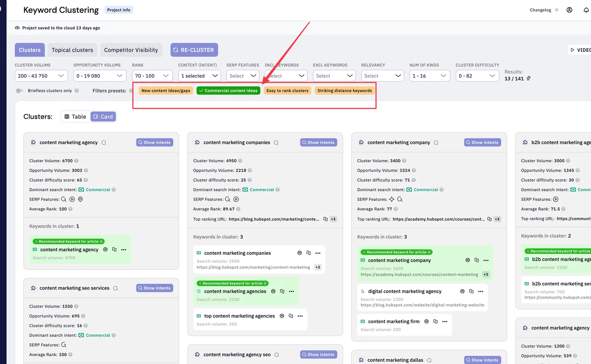
Task: Open the notifications bell
Action: coord(586,10)
